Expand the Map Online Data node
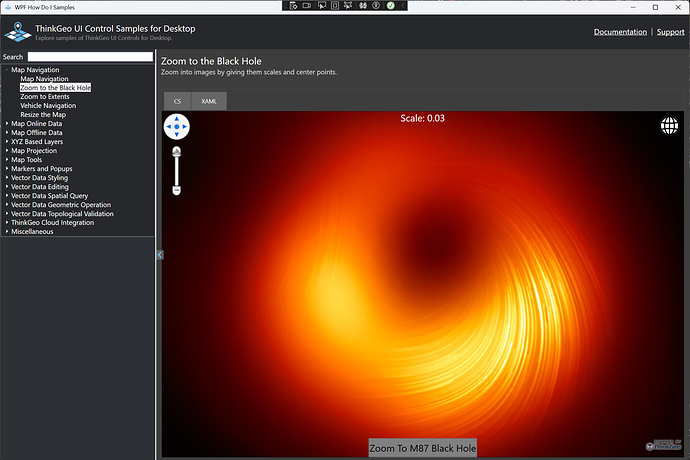 point(7,124)
